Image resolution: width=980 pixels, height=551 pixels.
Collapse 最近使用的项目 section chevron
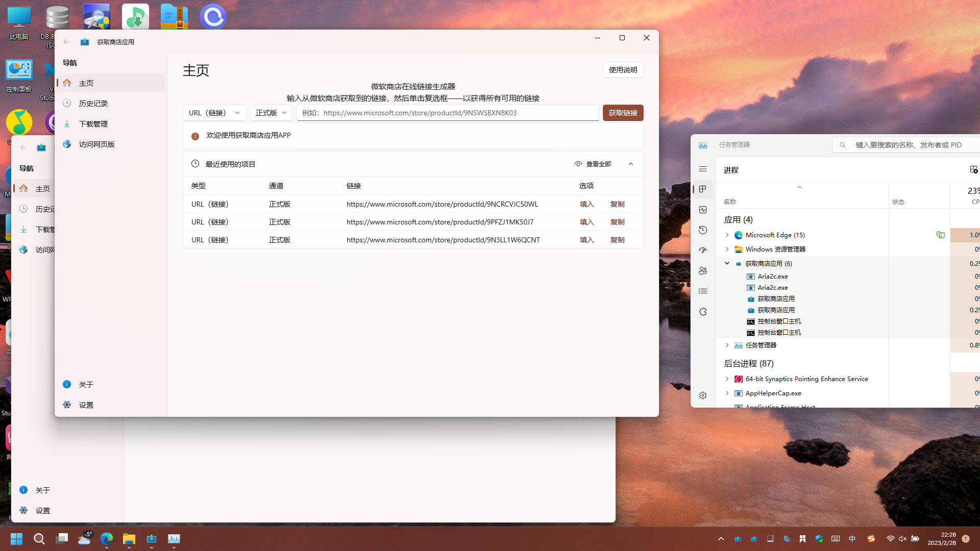631,164
